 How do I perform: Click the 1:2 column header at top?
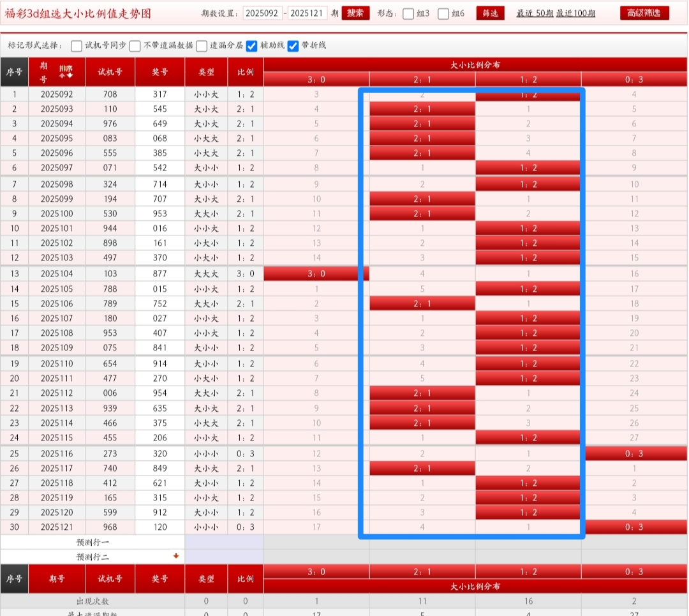(528, 79)
